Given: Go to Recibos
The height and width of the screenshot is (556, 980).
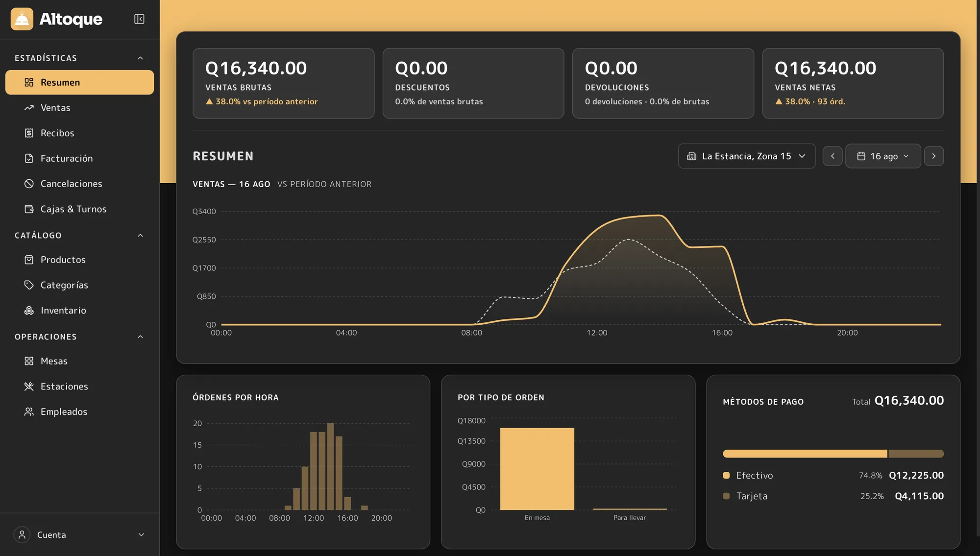Looking at the screenshot, I should coord(79,133).
